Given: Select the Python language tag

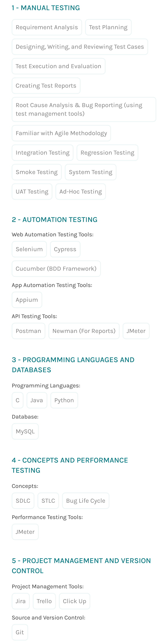Looking at the screenshot, I should pos(64,400).
